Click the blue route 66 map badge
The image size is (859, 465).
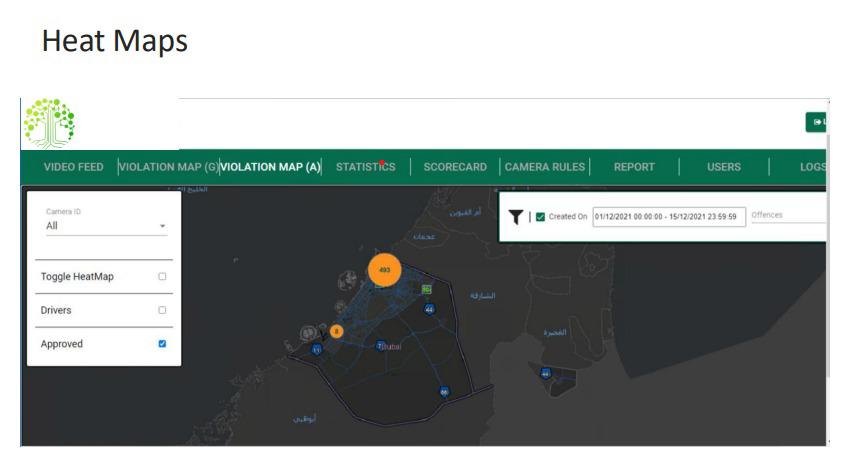[444, 391]
